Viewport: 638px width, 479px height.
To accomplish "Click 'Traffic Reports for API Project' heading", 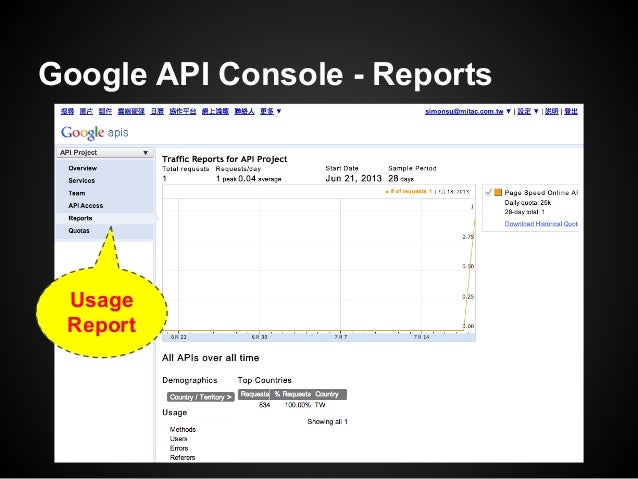I will [225, 159].
